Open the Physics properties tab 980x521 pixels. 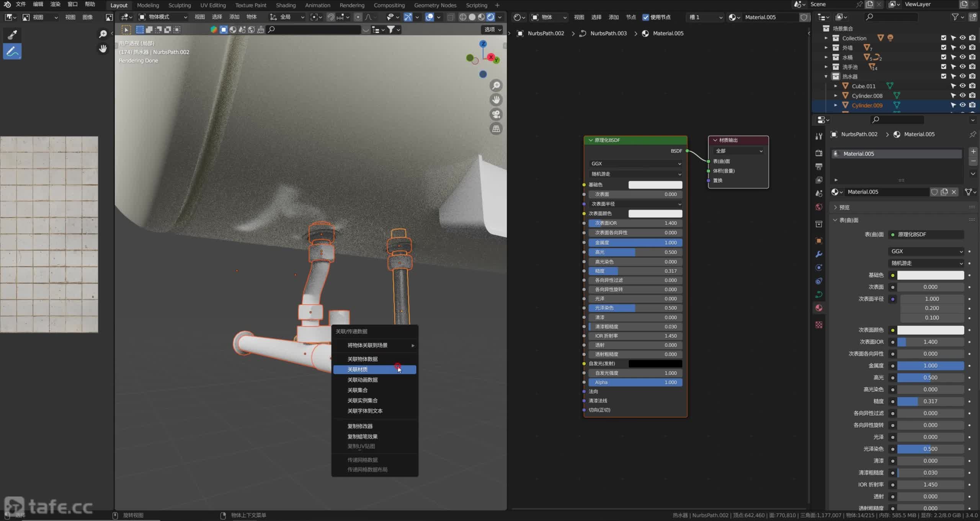tap(819, 267)
